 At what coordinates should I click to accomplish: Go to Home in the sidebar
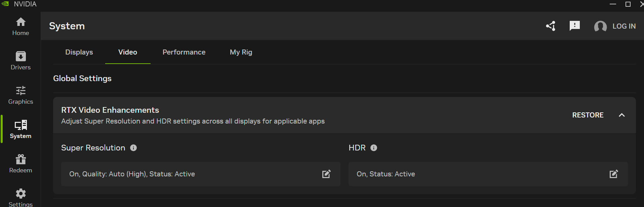[x=21, y=27]
